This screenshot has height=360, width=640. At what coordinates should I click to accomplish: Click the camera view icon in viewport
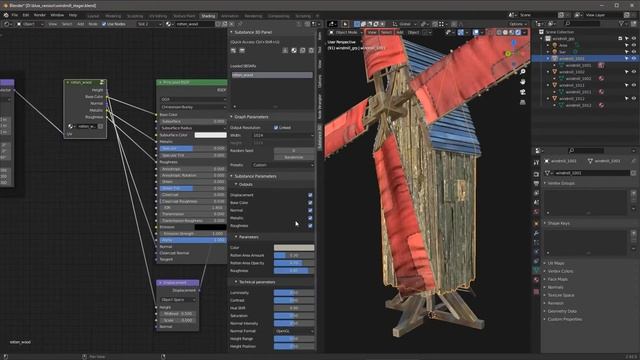[x=522, y=92]
